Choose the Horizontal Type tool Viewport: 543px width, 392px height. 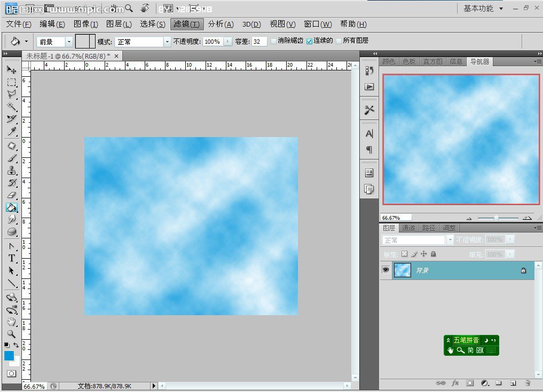pyautogui.click(x=11, y=258)
